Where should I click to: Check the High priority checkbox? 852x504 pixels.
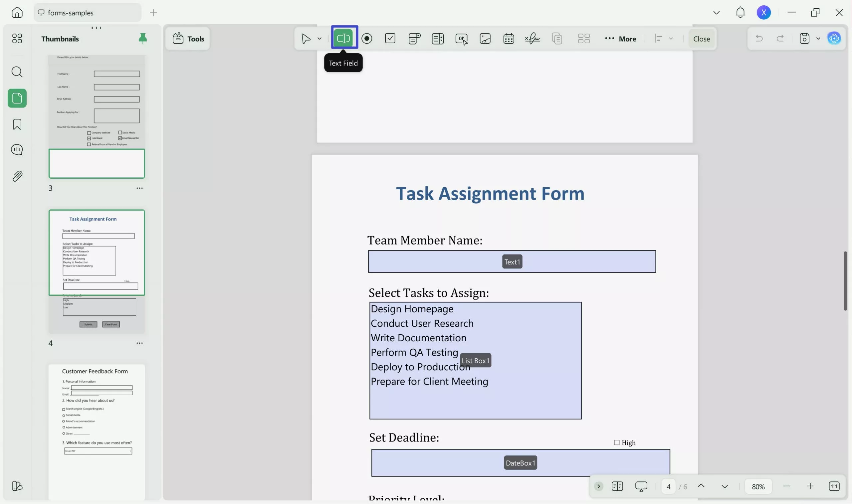pos(616,442)
